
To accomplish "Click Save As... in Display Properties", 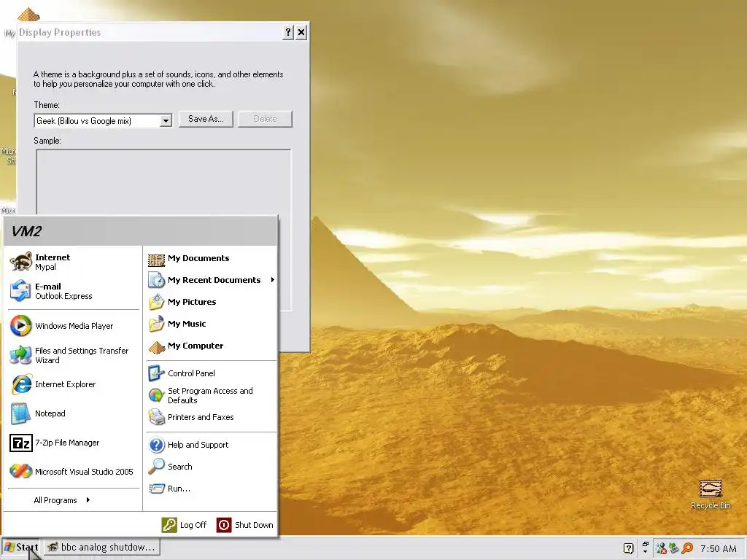I will coord(206,119).
